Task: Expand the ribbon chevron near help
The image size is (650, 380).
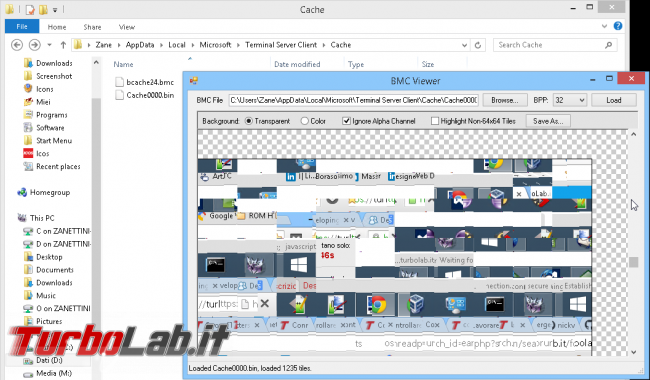Action: pos(604,26)
